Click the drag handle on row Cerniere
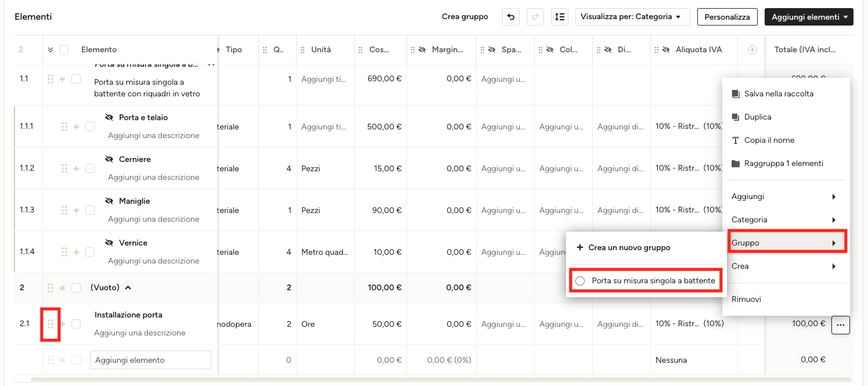This screenshot has height=386, width=868. (64, 168)
